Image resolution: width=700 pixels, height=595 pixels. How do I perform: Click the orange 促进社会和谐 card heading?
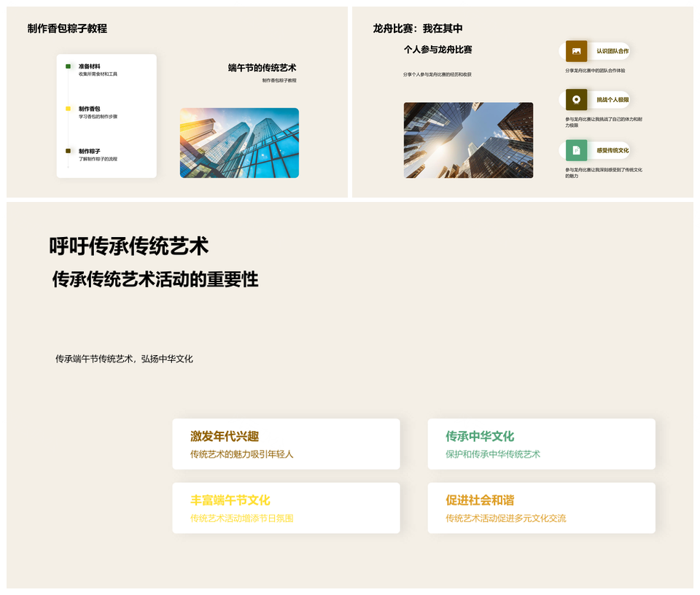480,500
